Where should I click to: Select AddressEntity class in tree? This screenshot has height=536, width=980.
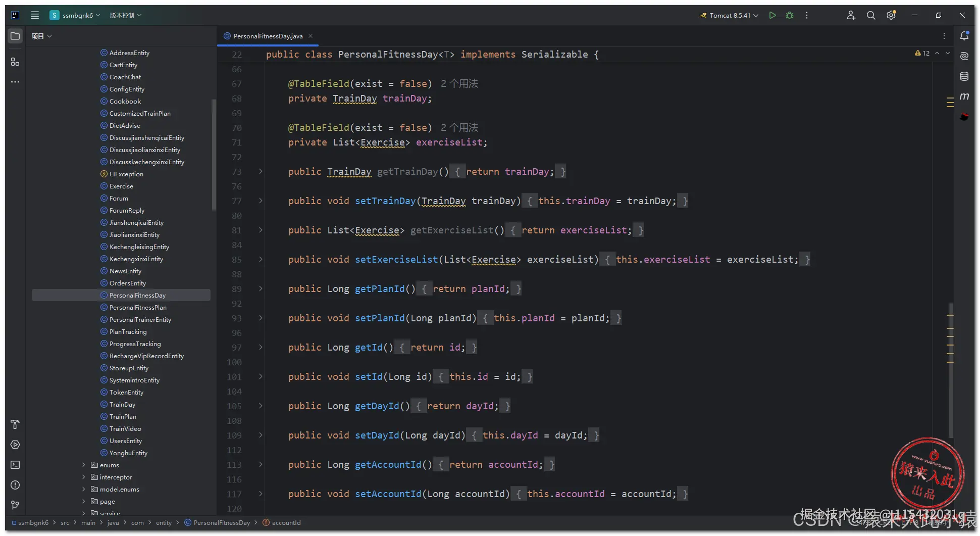coord(129,53)
